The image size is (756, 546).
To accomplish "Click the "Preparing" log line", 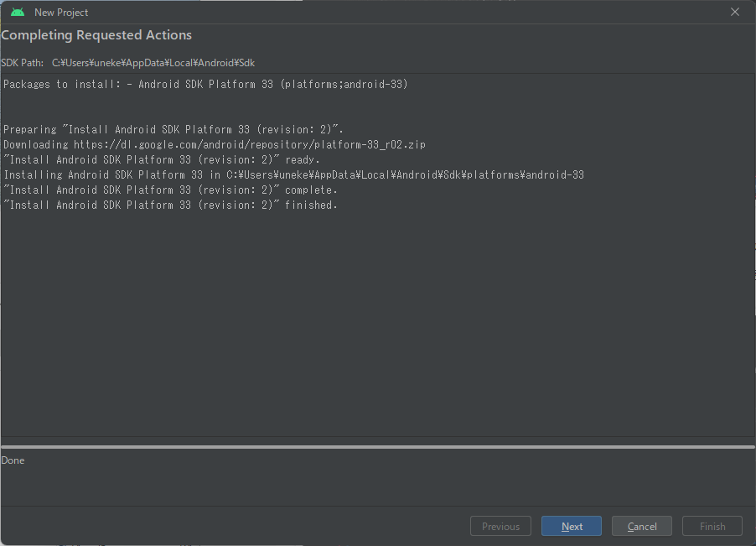I will (173, 130).
